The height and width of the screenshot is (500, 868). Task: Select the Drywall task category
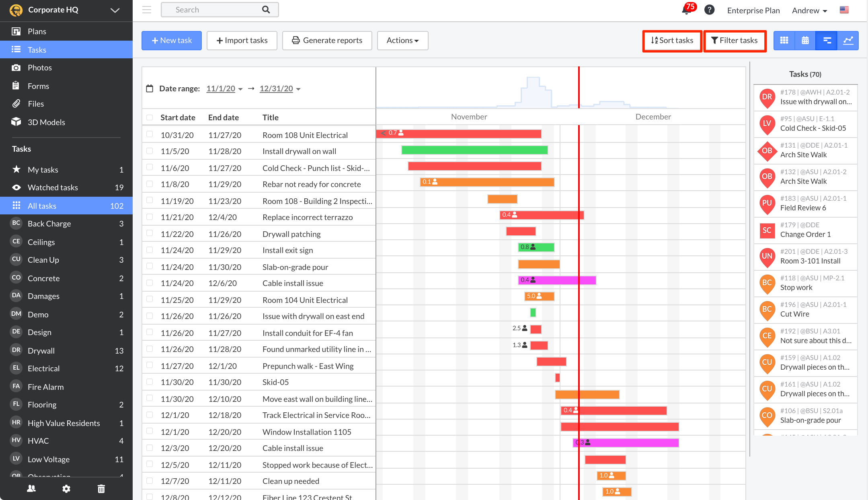click(41, 350)
